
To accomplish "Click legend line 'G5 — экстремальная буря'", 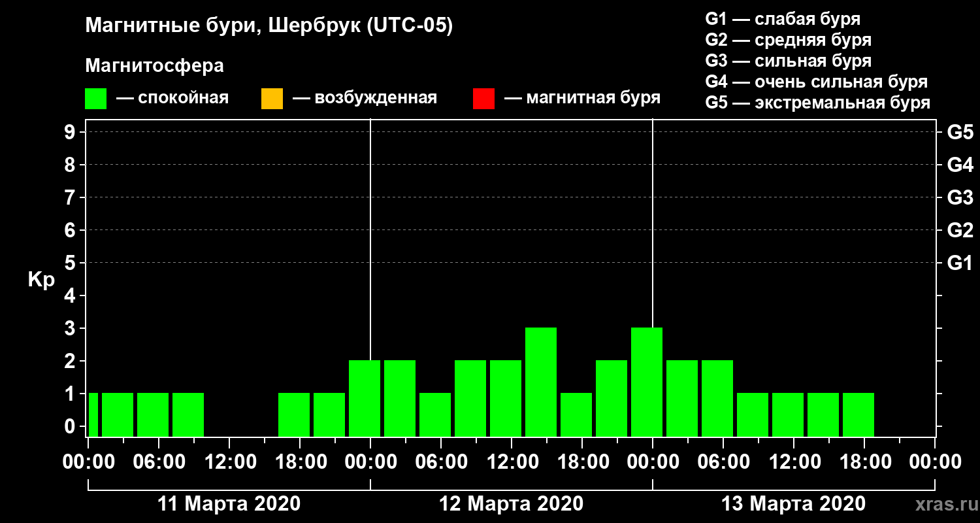I will tap(817, 103).
